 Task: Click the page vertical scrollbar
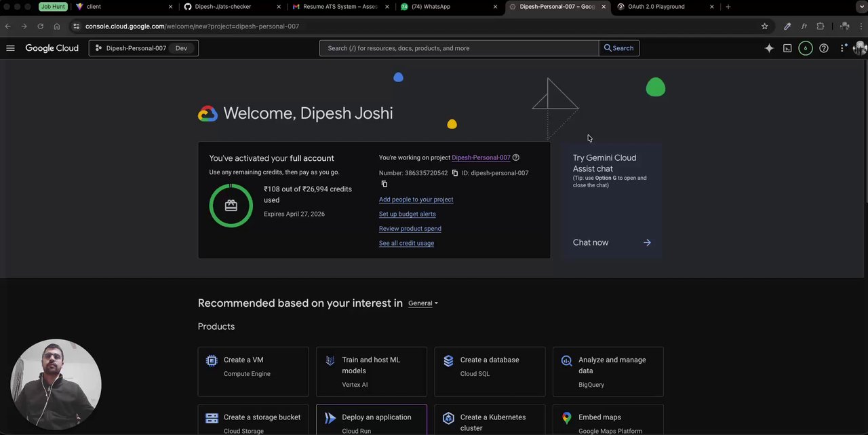865,132
